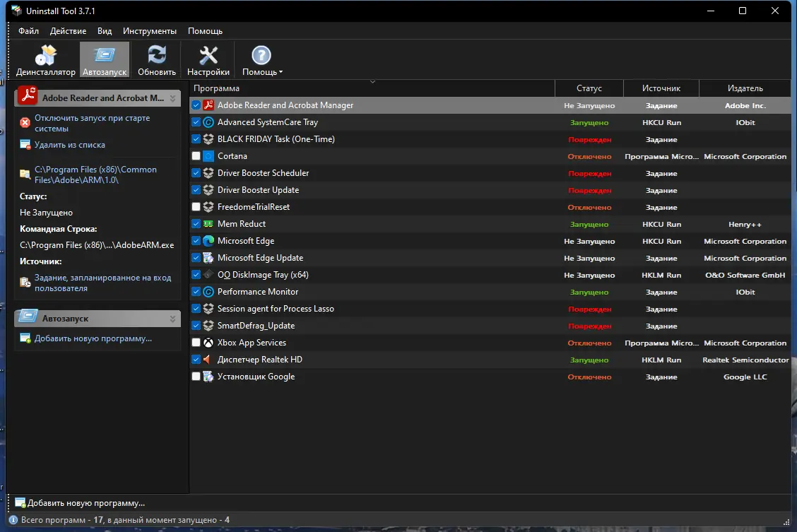Click the Диспетчер Realtek HD speaker icon

(208, 360)
